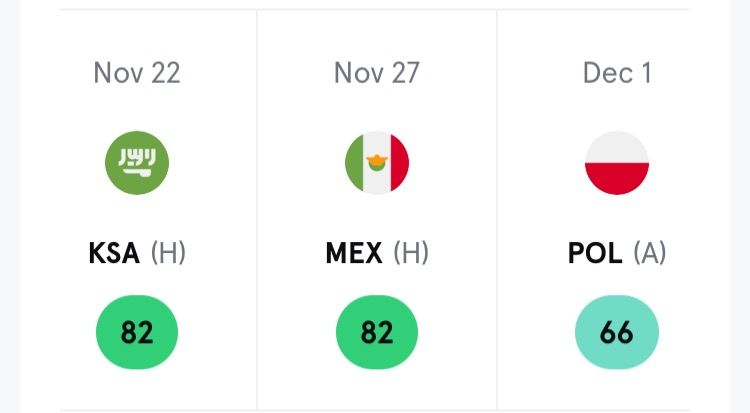750x413 pixels.
Task: Click the (H) home indicator beside MEX
Action: click(x=410, y=253)
